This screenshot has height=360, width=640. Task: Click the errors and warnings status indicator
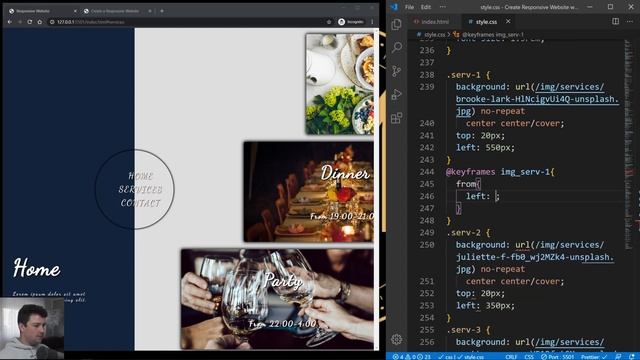[x=412, y=356]
